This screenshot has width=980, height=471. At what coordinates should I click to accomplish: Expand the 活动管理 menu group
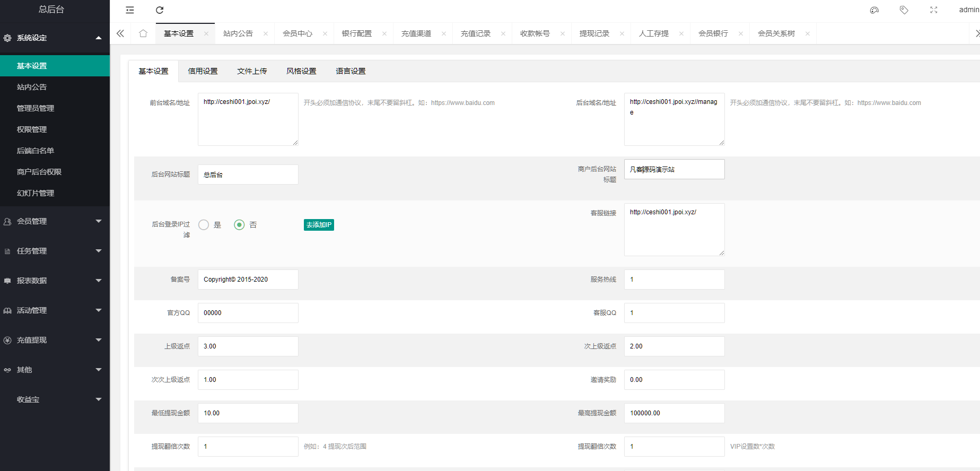(55, 310)
